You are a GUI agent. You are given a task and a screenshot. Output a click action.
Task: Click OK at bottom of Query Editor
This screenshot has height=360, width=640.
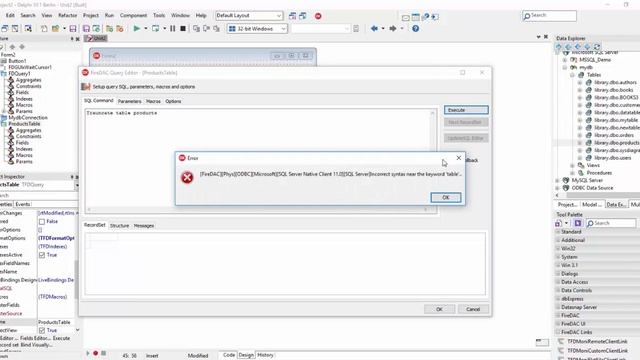tap(439, 309)
